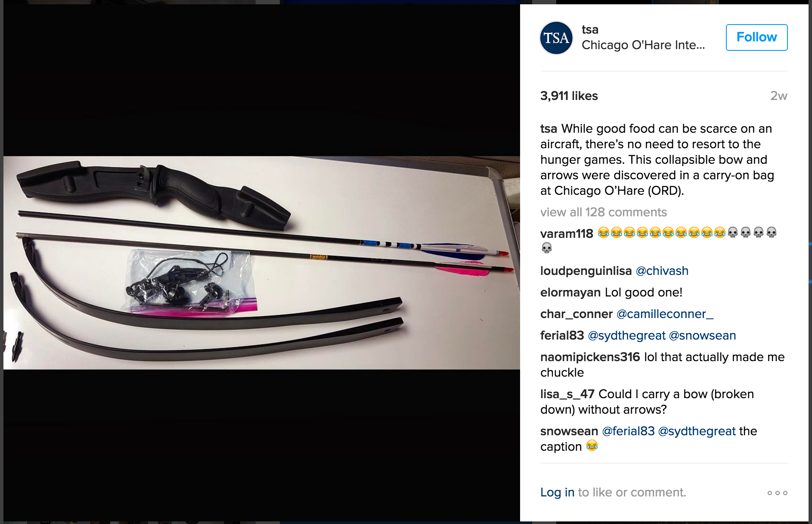Open elormayan commenter profile
This screenshot has height=524, width=812.
click(570, 292)
